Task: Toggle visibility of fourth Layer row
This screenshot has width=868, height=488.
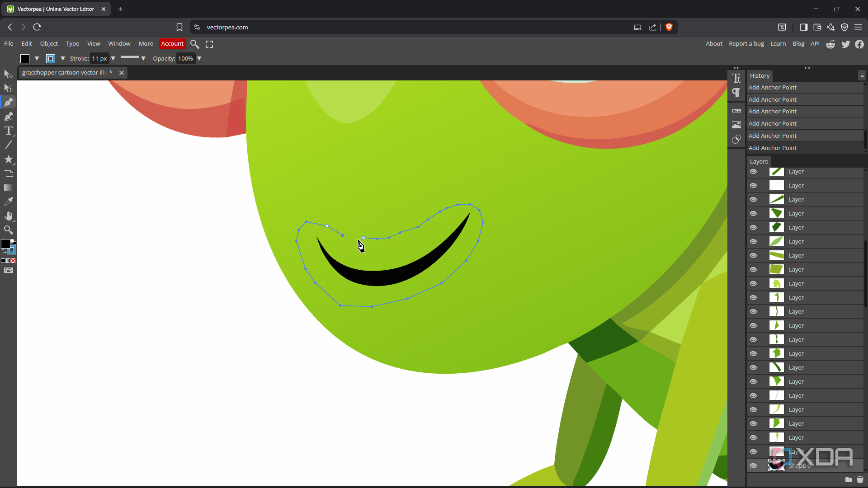Action: [x=753, y=214]
